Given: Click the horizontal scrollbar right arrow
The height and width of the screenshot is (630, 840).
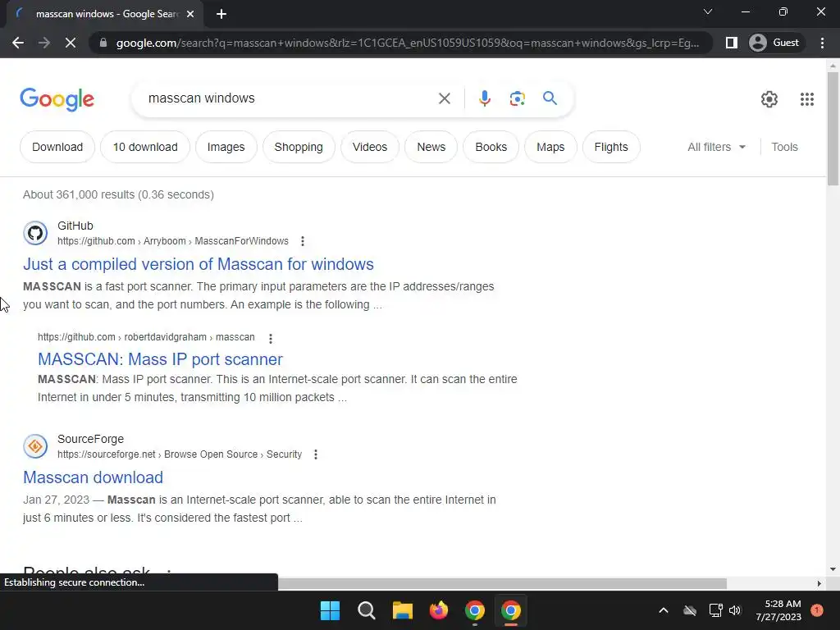Looking at the screenshot, I should coord(819,583).
